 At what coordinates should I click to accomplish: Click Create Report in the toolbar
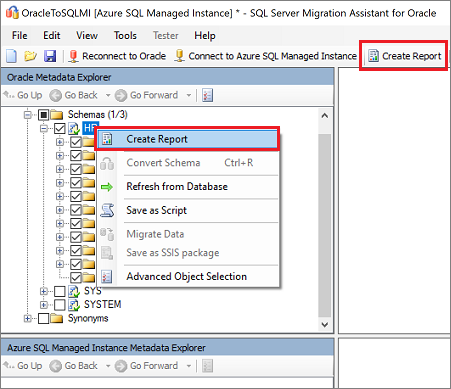tap(404, 56)
